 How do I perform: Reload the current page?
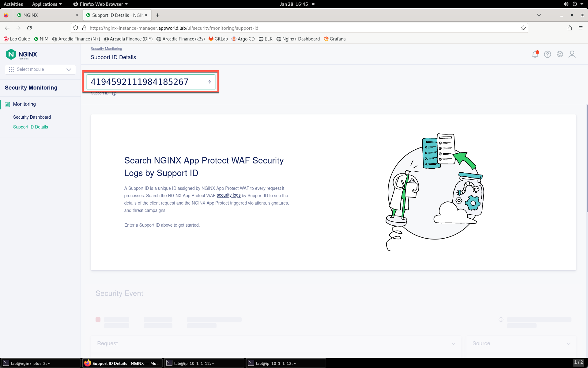coord(29,28)
